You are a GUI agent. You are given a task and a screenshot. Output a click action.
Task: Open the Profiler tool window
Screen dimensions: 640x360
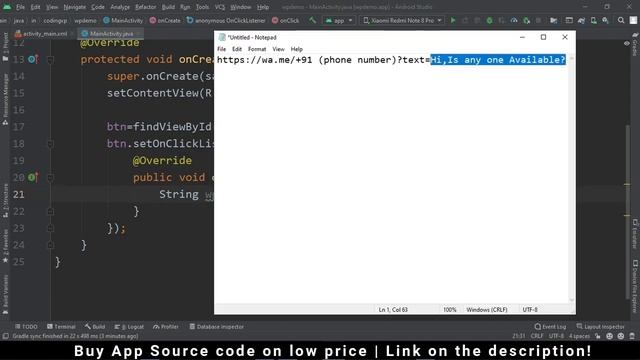click(x=166, y=327)
